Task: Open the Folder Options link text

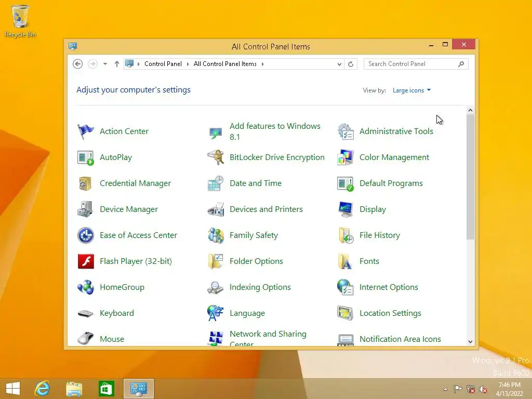Action: (x=257, y=261)
